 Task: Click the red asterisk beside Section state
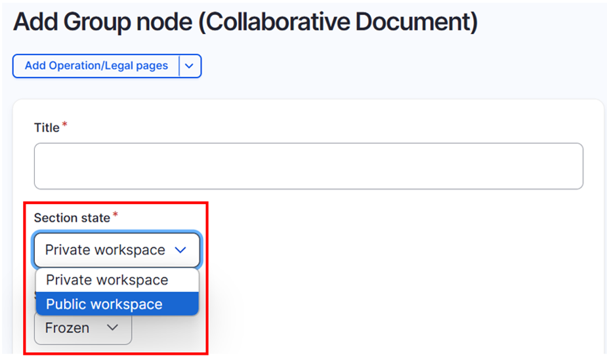click(x=115, y=215)
